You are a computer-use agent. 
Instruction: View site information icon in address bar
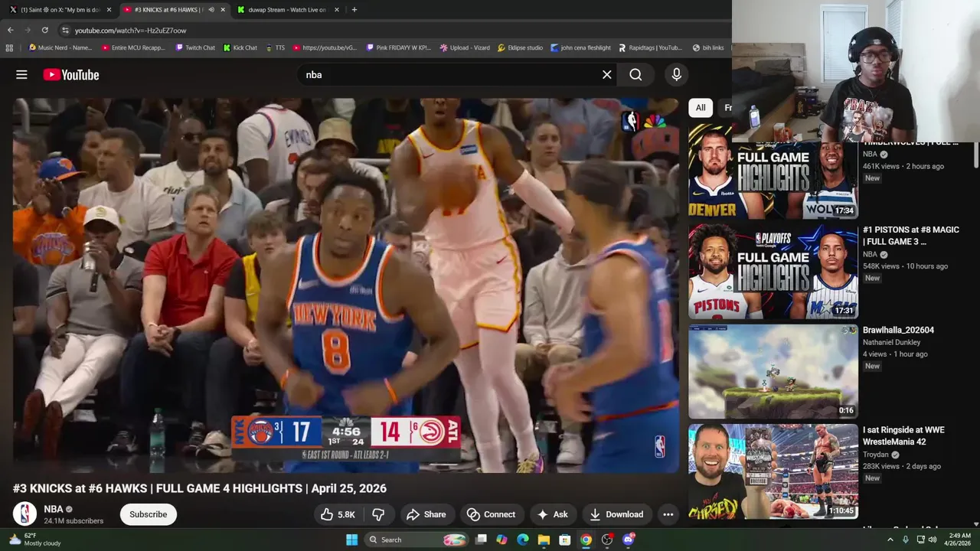[x=66, y=30]
